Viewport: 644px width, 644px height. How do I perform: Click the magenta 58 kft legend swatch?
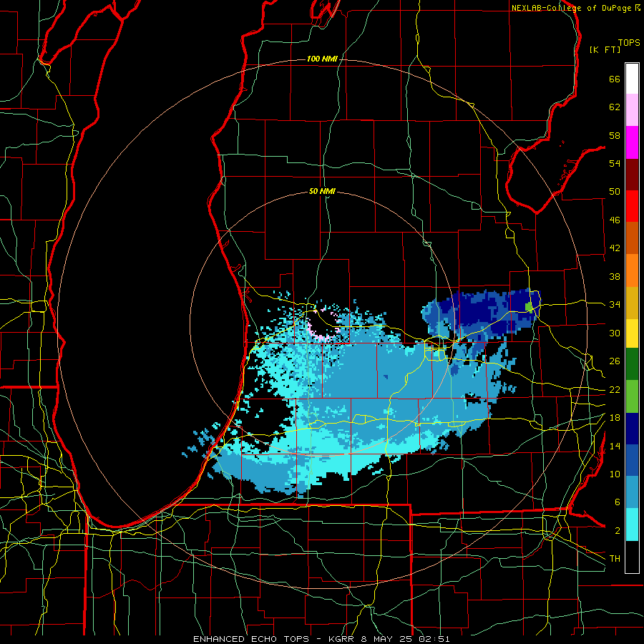[x=632, y=142]
